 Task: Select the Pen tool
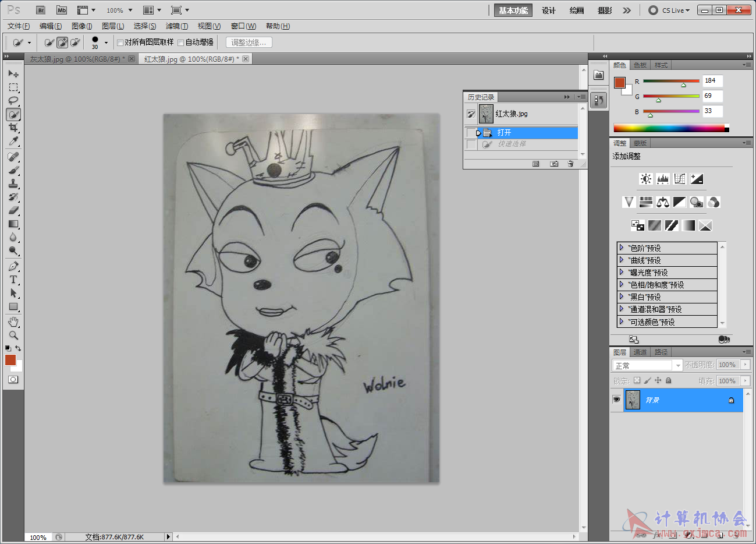pyautogui.click(x=13, y=267)
